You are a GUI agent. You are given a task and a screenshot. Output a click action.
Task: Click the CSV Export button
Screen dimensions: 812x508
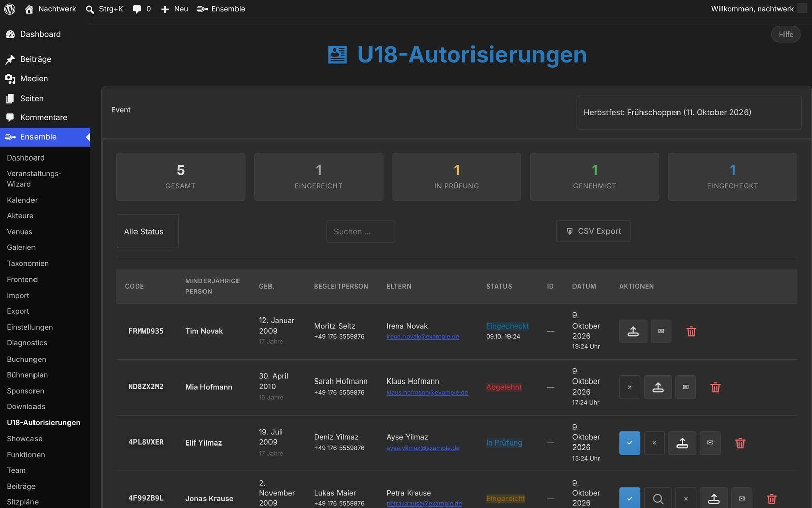click(x=593, y=231)
